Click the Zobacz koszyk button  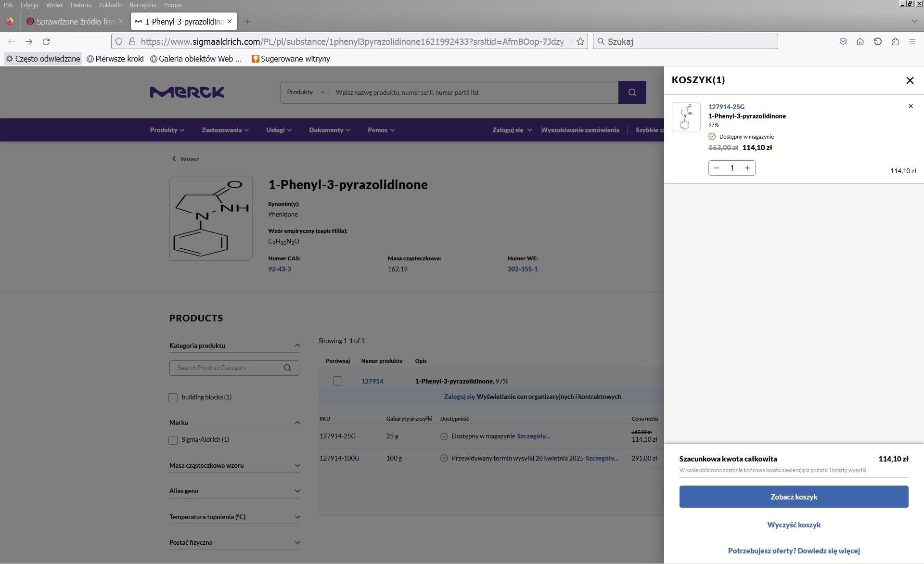point(793,497)
